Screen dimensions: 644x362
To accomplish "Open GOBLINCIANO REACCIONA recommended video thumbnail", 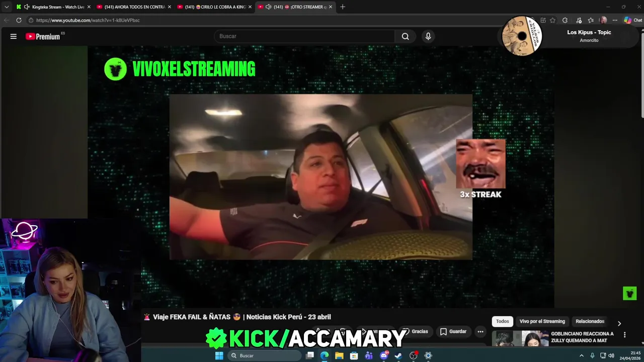I will point(520,338).
